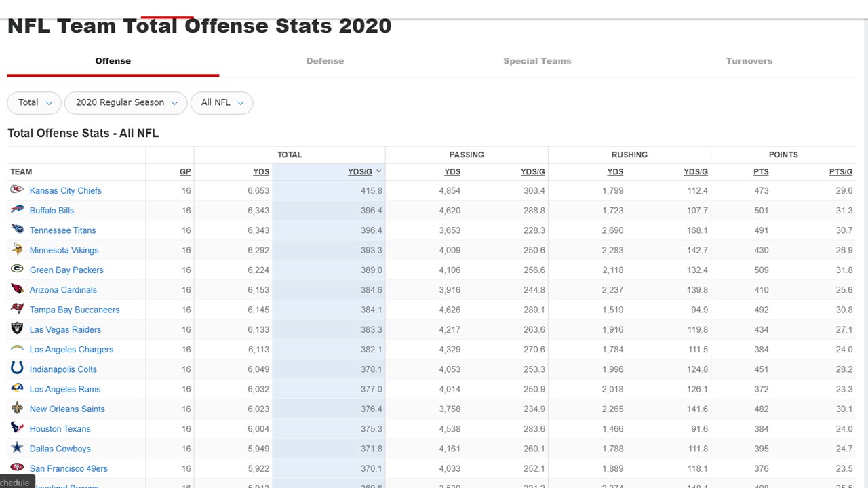Click the San Francisco 49ers logo icon

coord(17,468)
